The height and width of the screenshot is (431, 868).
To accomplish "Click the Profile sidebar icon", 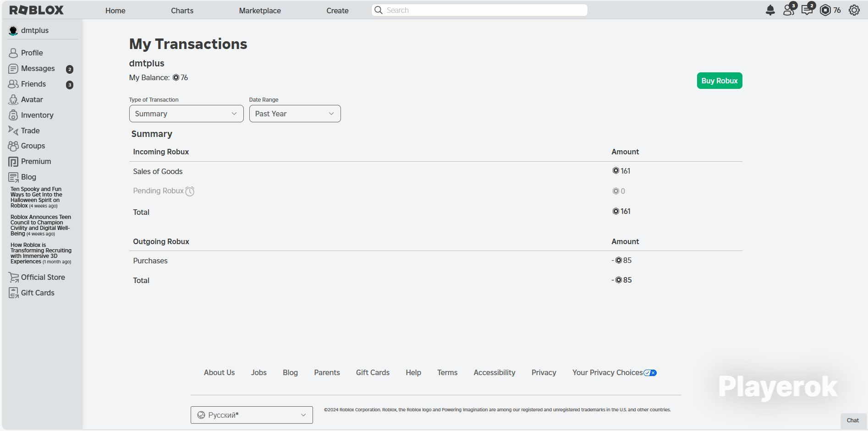I will tap(13, 53).
